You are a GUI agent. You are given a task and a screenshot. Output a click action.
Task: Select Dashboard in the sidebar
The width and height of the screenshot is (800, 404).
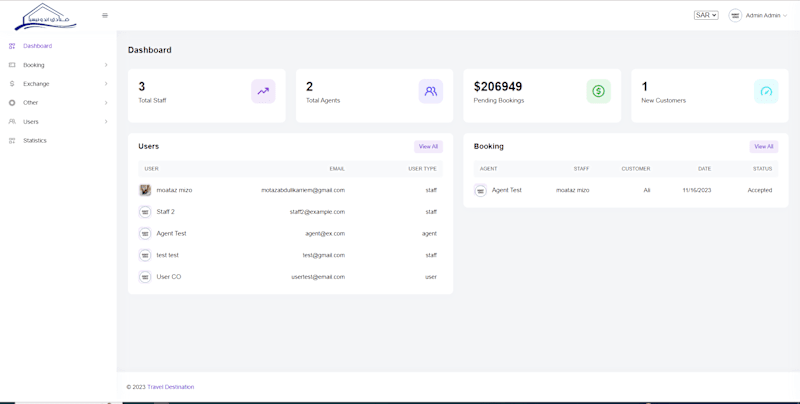pos(37,46)
